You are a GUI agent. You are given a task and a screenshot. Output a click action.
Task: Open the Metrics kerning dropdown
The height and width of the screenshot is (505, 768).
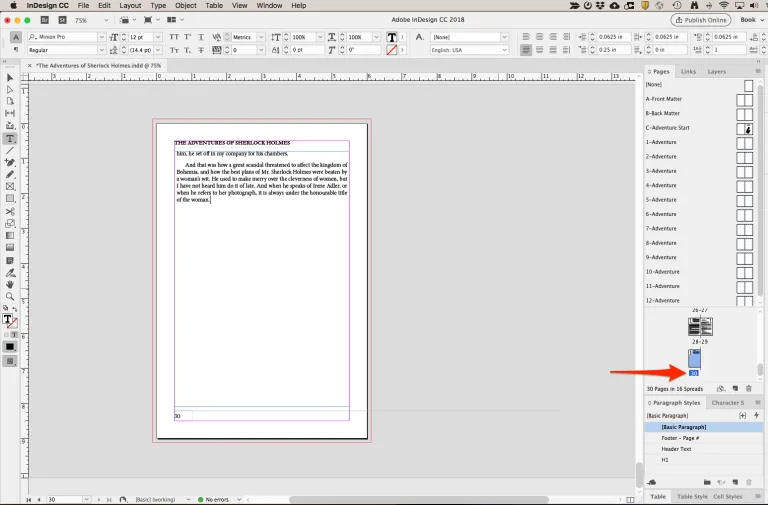(261, 37)
